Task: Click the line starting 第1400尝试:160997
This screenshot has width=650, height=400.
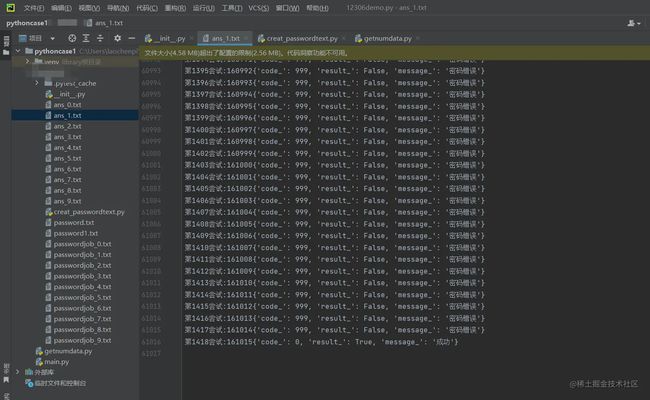Action: coord(334,130)
